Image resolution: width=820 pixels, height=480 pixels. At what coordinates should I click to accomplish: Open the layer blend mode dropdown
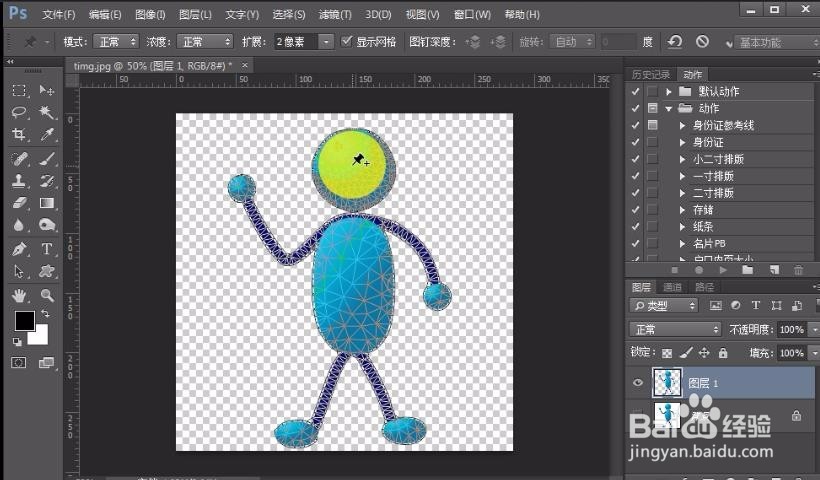click(675, 329)
